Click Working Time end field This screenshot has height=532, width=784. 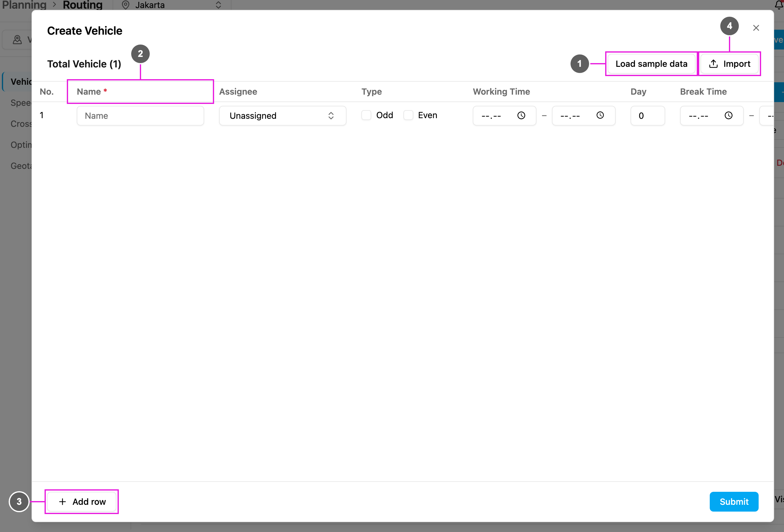(583, 116)
